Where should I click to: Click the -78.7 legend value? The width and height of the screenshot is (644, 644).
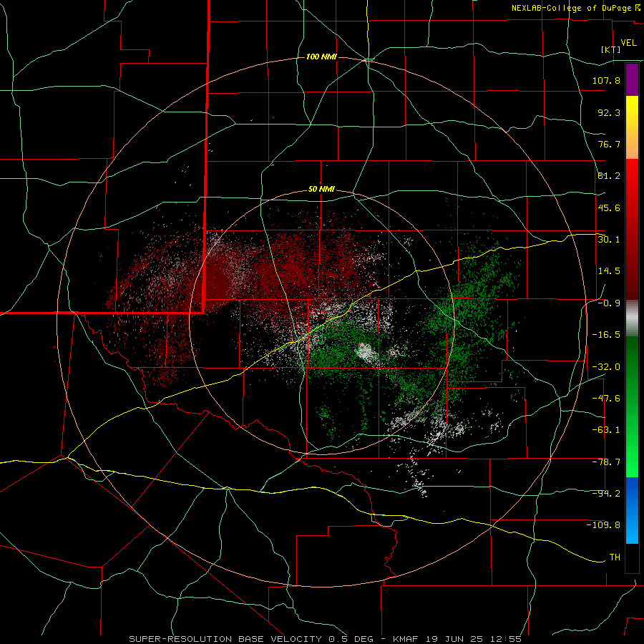pos(606,462)
